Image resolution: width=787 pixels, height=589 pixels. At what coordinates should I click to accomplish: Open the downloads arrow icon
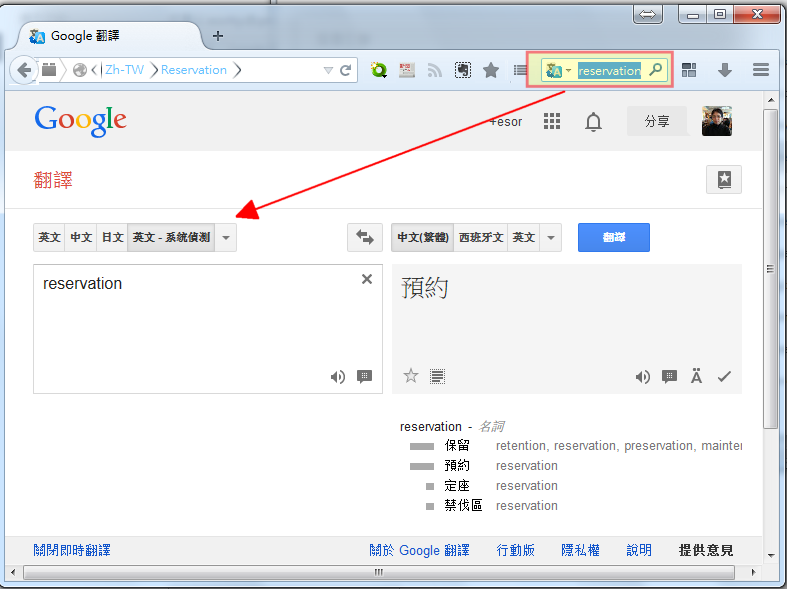[x=725, y=70]
